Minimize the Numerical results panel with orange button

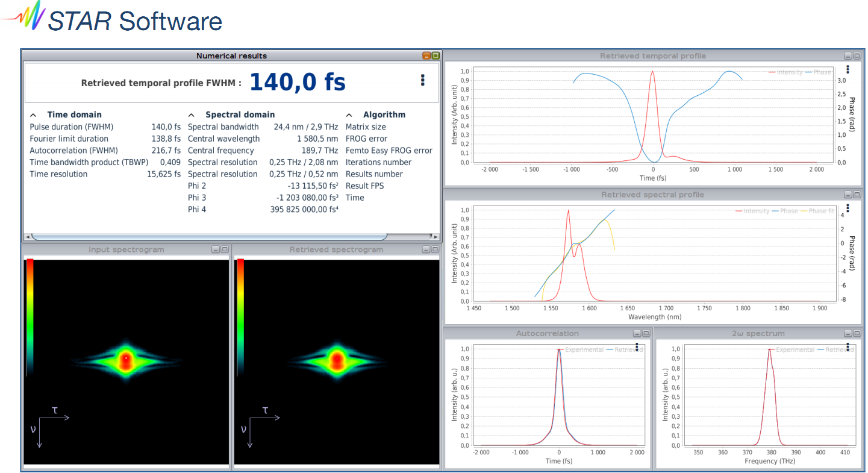426,55
